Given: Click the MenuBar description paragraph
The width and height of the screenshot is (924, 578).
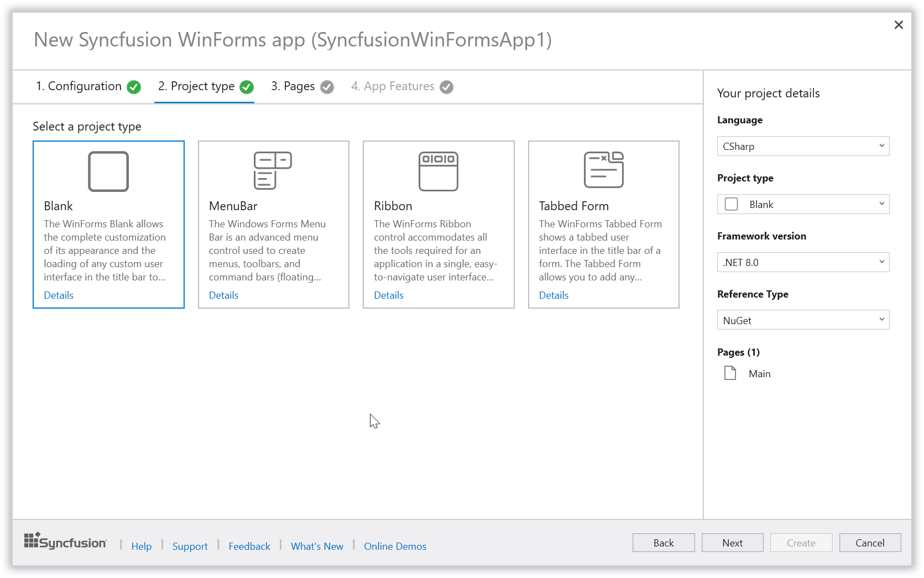Looking at the screenshot, I should click(268, 250).
